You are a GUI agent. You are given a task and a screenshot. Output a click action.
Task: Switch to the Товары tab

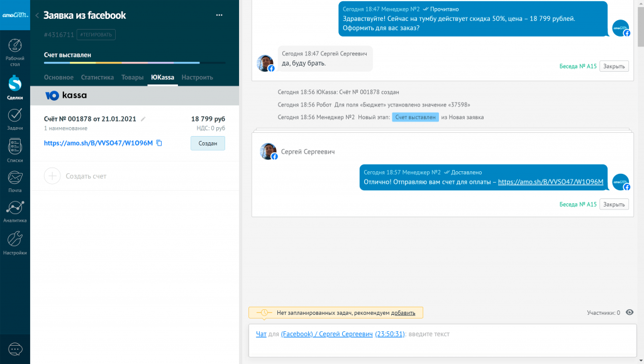[x=132, y=77]
